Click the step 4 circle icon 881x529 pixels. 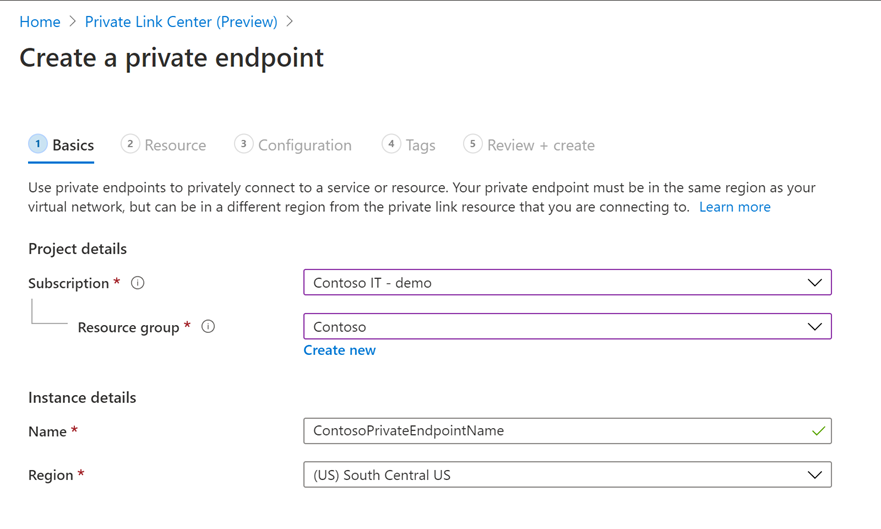[391, 144]
